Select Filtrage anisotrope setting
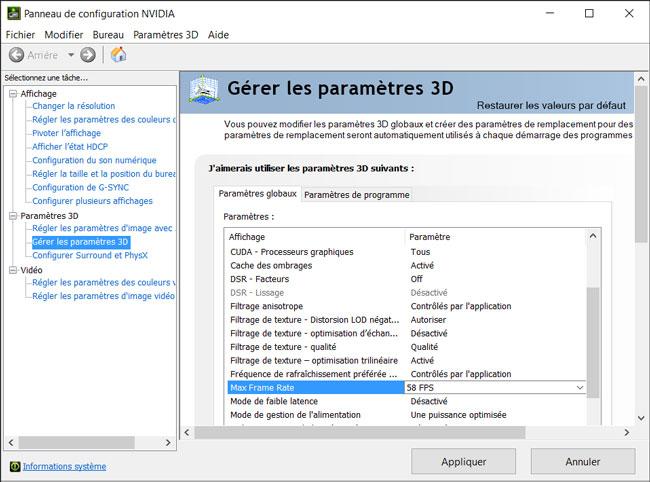 407,306
